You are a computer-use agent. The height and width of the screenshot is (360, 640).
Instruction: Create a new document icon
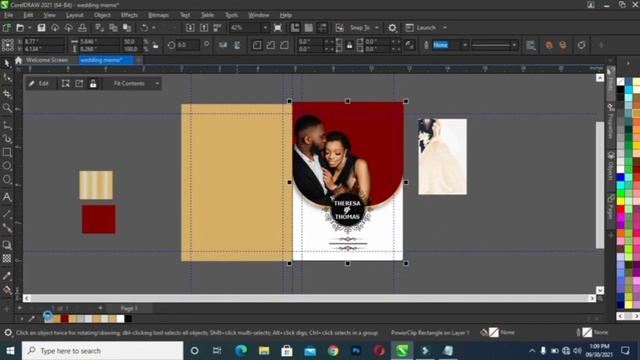tap(7, 28)
